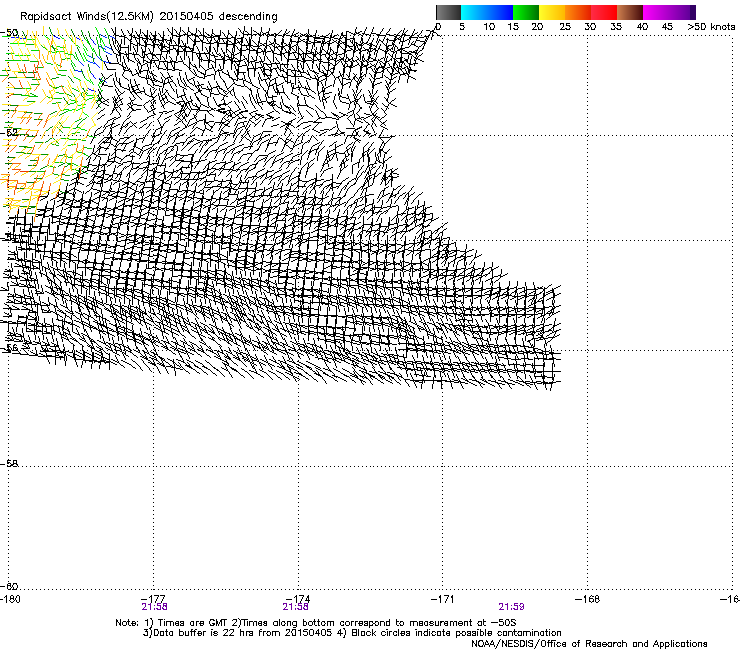Click the gray 0-5 knots legend segment
Viewport: 740px width, 650px height.
point(448,12)
